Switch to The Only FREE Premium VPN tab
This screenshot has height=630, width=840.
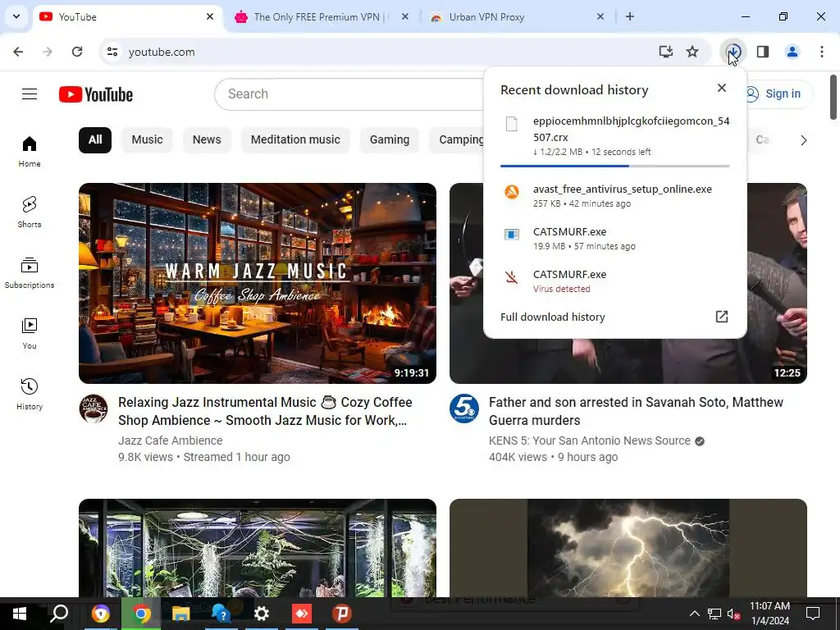pos(322,17)
